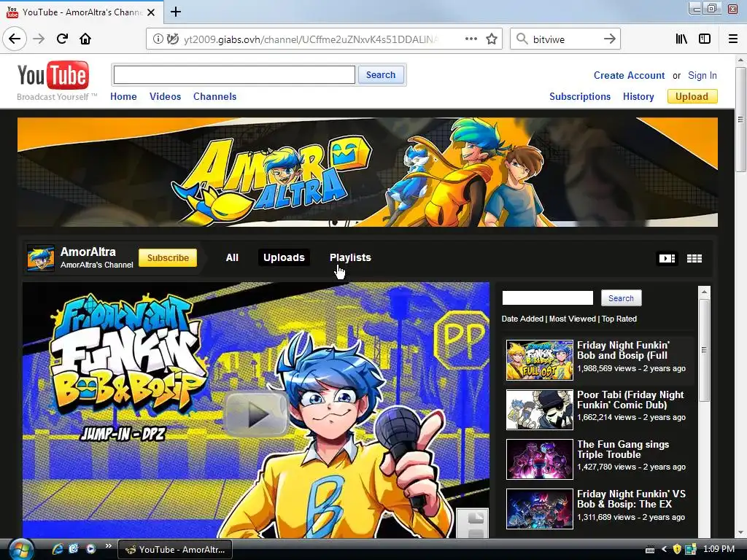Sort channel videos by Date Added
Screen dimensions: 747x560
click(522, 319)
